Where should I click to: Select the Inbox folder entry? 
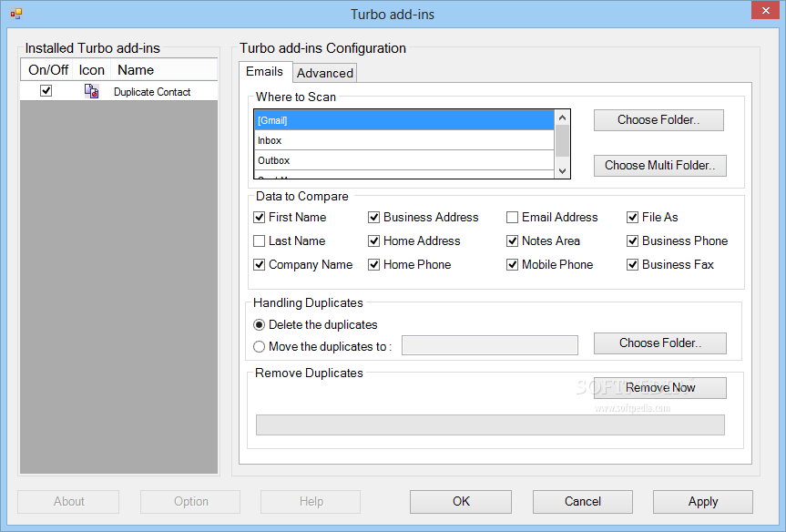click(x=404, y=140)
